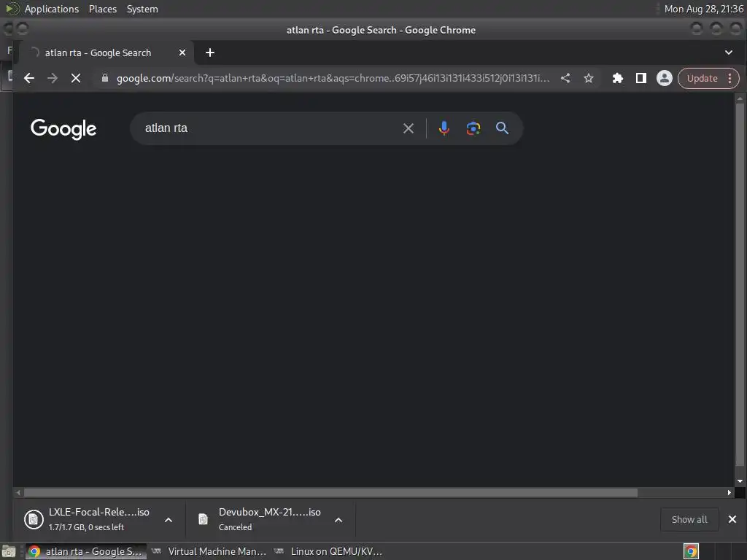Open the three-dot Chrome menu

click(x=729, y=78)
